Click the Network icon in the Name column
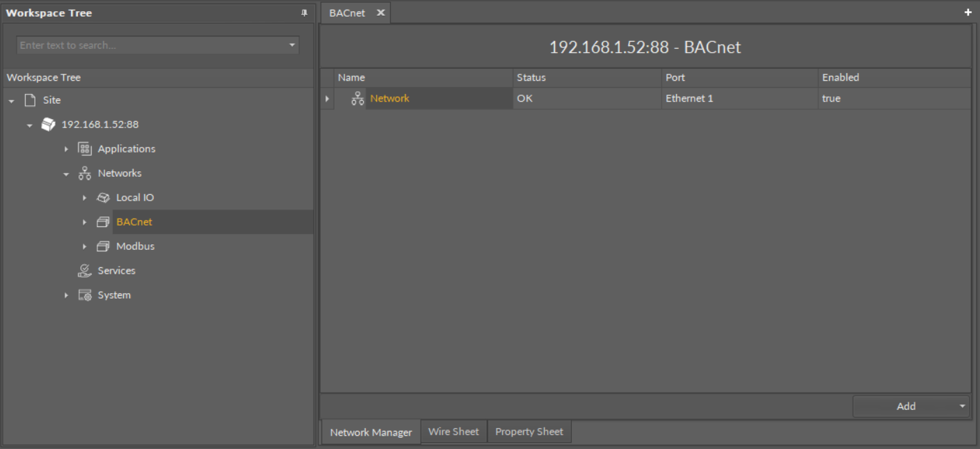 click(x=357, y=98)
